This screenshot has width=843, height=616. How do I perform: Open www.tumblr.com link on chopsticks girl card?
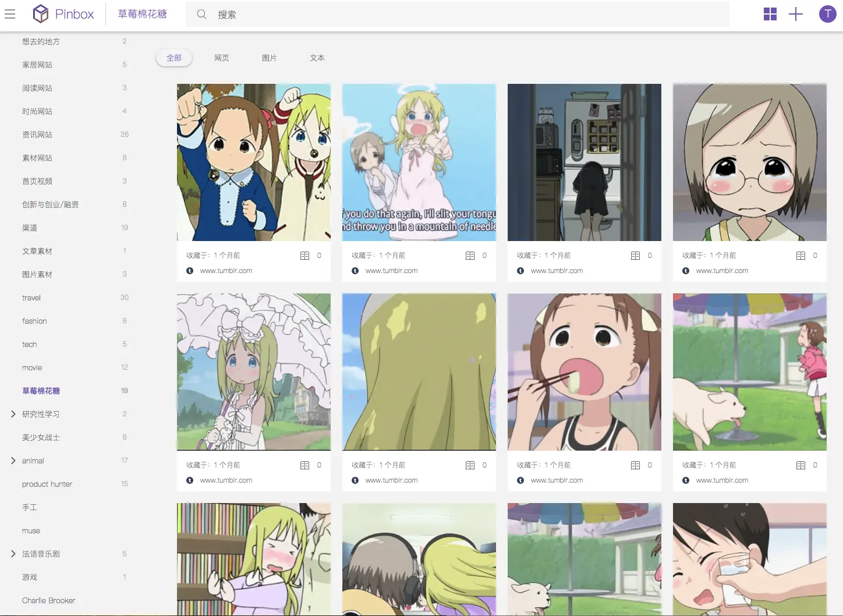pyautogui.click(x=557, y=480)
